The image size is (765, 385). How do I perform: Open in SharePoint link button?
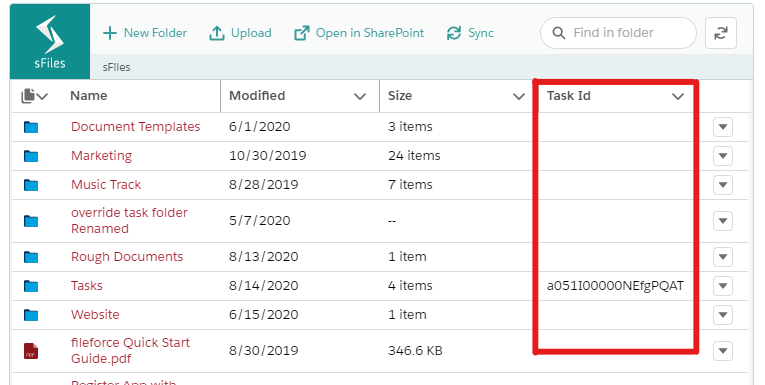[359, 33]
